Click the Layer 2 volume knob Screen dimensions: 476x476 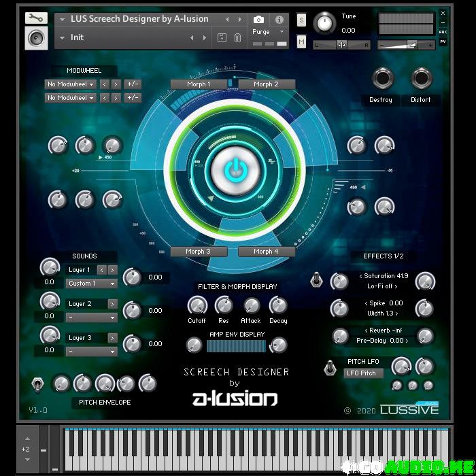pos(50,301)
